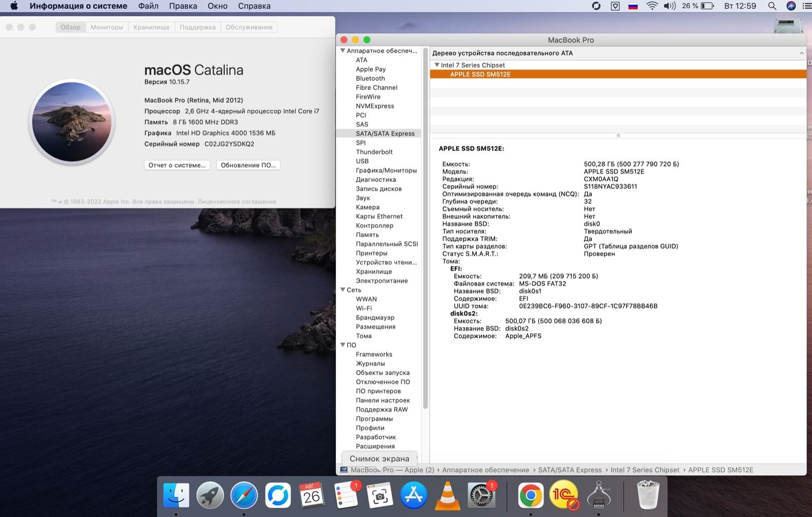Screen dimensions: 812x517
Task: Launch Launchpad rocket icon in Dock
Action: pyautogui.click(x=210, y=495)
